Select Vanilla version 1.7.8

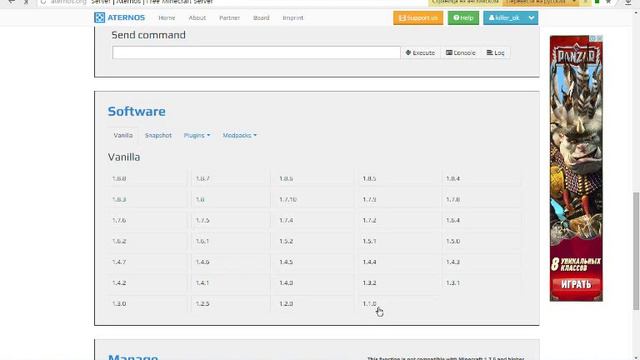point(481,199)
